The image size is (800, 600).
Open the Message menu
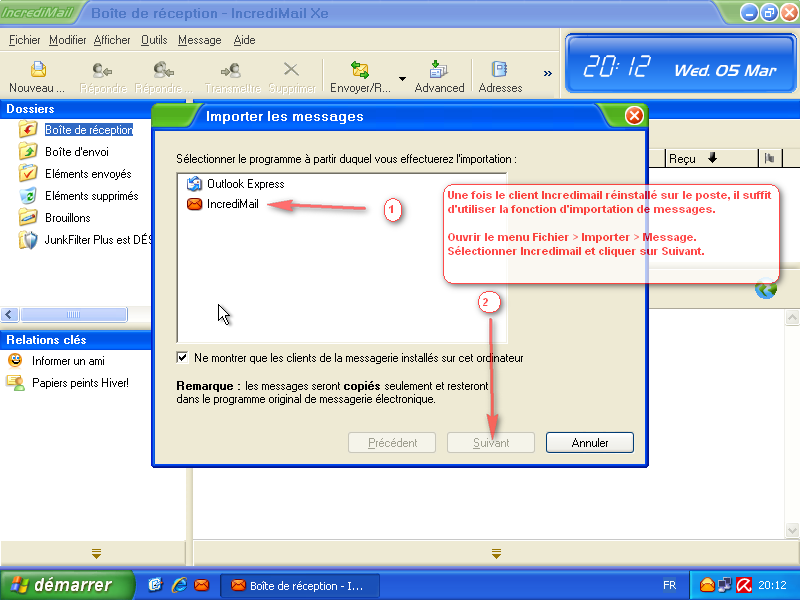[x=199, y=40]
